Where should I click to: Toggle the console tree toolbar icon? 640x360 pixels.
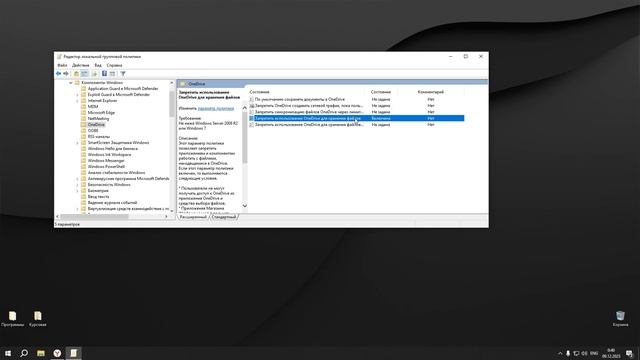(x=84, y=73)
